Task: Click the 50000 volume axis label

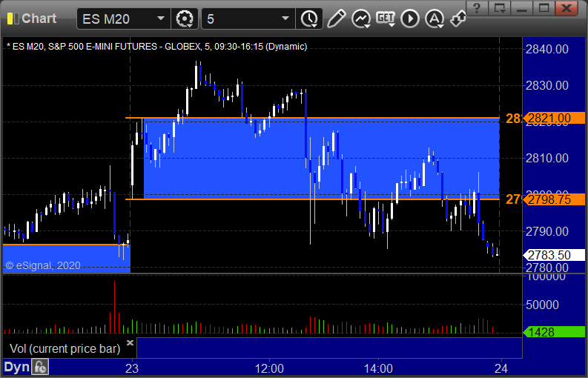Action: tap(543, 305)
